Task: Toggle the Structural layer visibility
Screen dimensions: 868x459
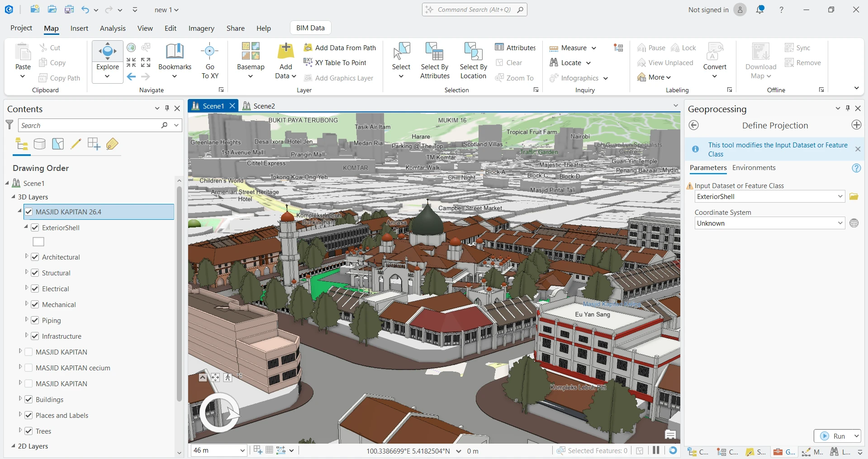Action: 35,273
